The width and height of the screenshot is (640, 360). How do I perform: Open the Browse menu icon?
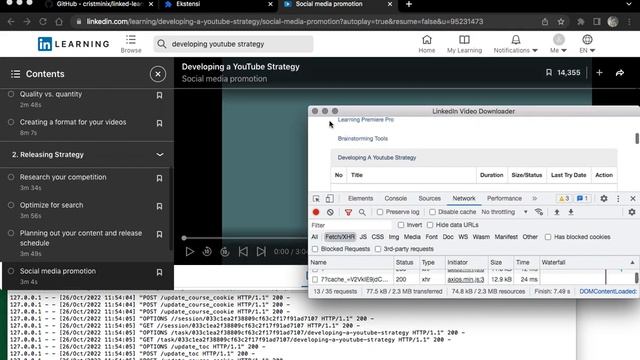(x=131, y=44)
